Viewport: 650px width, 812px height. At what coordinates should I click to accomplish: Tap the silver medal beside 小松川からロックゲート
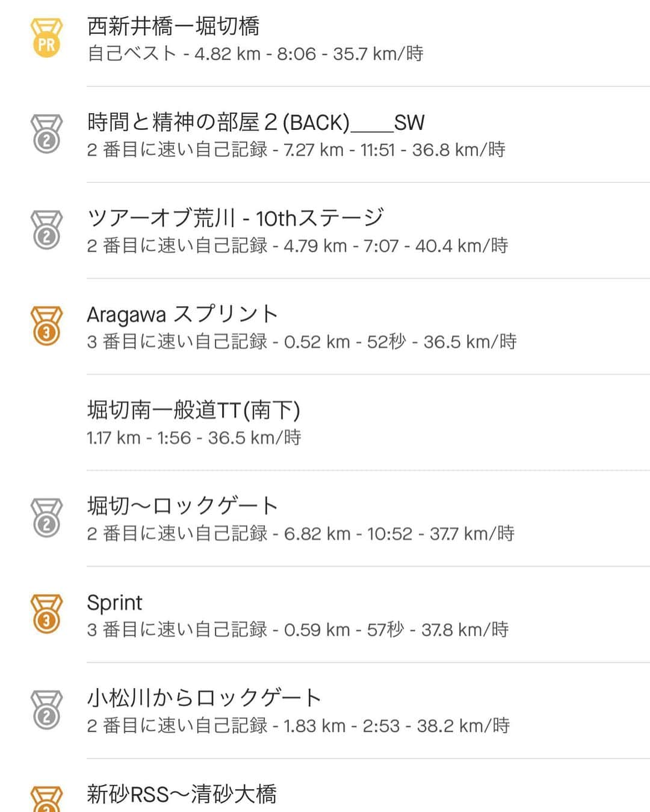pyautogui.click(x=46, y=711)
